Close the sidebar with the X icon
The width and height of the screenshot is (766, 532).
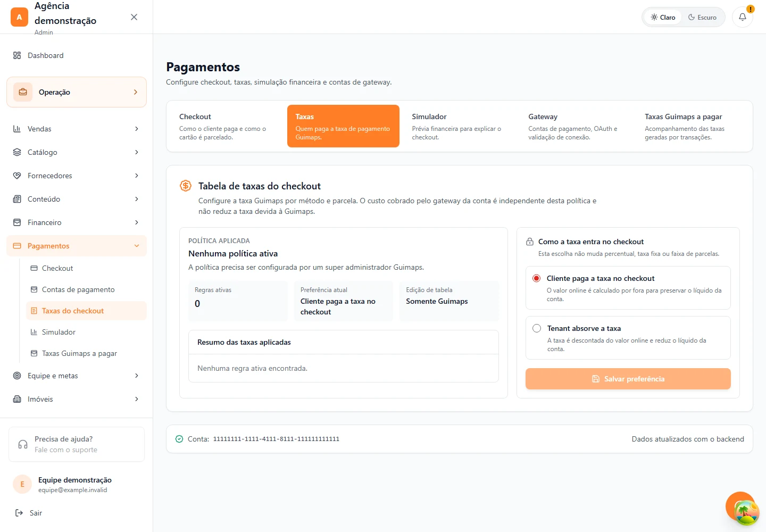[134, 17]
